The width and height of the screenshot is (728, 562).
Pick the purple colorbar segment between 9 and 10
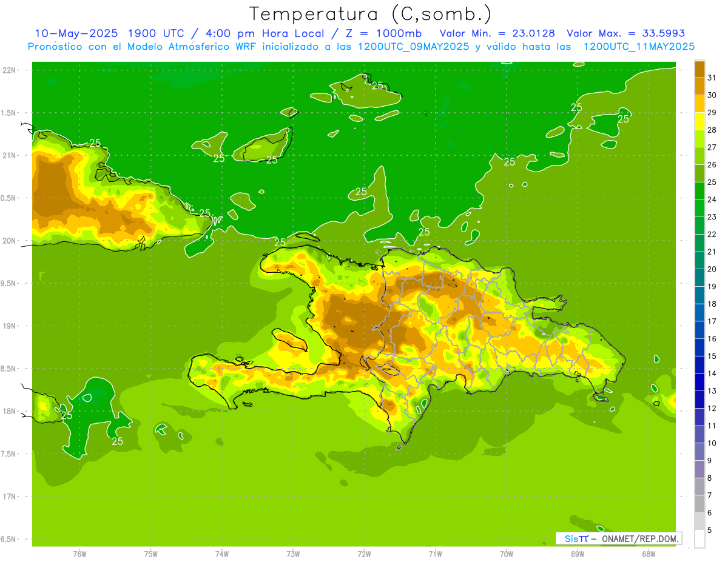pyautogui.click(x=699, y=452)
